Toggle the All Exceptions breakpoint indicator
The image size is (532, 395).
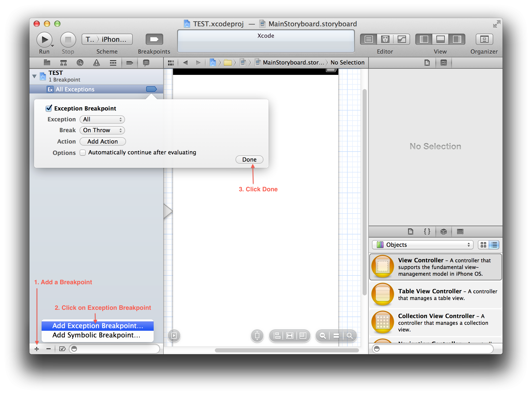[151, 89]
